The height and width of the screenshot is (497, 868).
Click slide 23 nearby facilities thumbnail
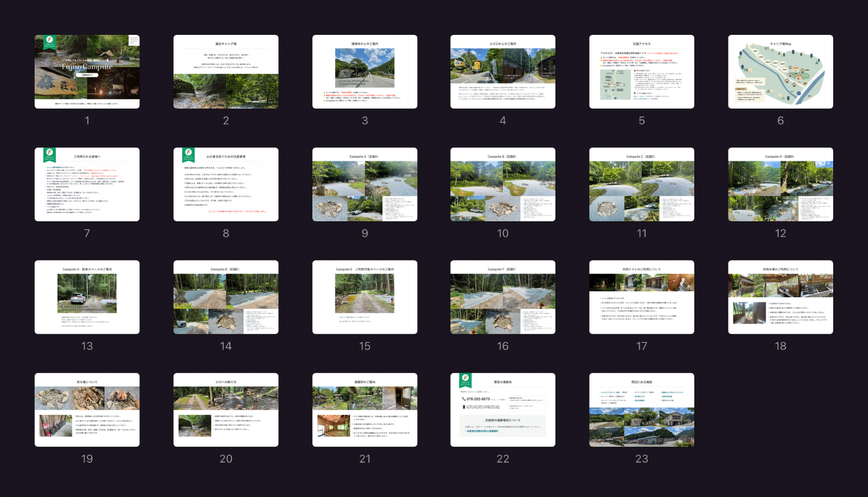[642, 410]
